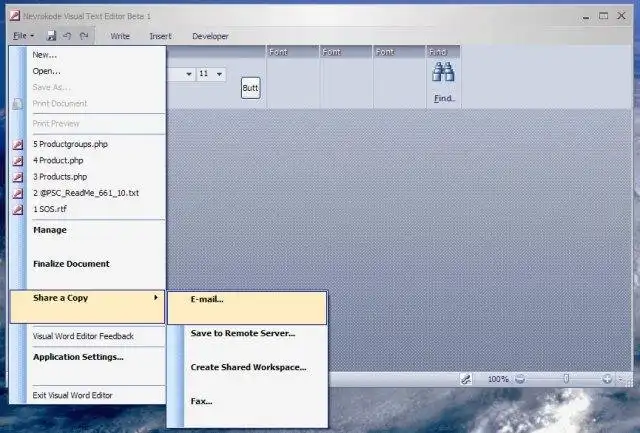Minimize the Visual Text Editor window
Screen dimensions: 640x433
pos(586,16)
